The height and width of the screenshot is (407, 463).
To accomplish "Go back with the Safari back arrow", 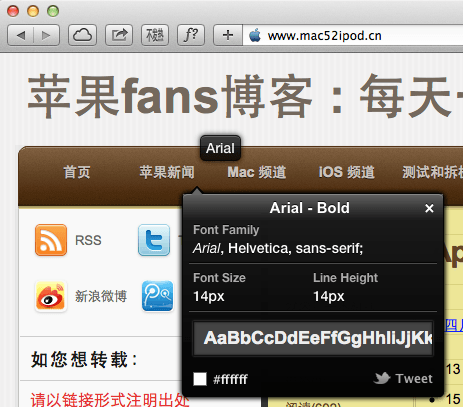I will [x=21, y=35].
